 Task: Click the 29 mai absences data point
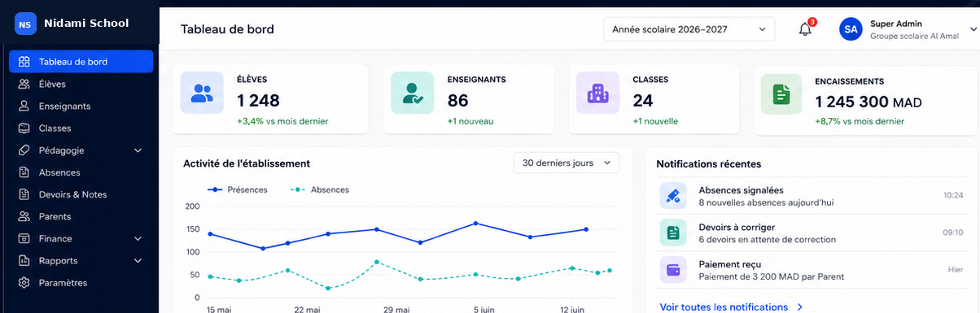tap(376, 262)
